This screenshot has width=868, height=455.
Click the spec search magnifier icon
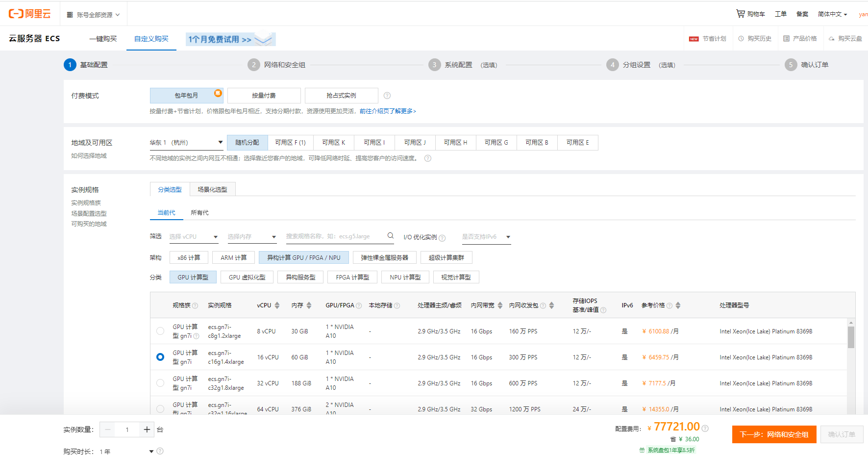[x=391, y=236]
